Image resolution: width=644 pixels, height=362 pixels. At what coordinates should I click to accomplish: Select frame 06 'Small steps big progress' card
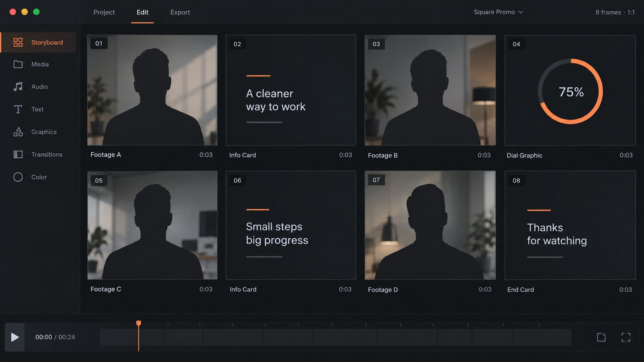pos(291,225)
